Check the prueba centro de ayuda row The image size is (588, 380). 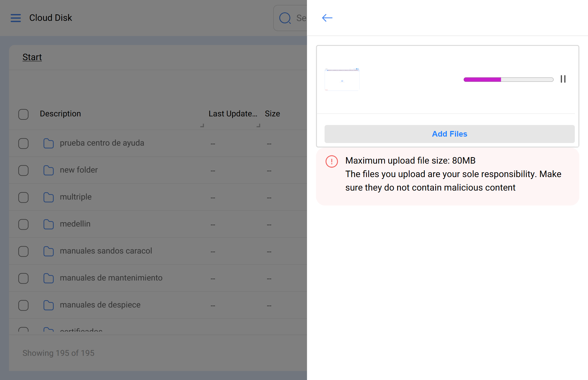point(23,143)
